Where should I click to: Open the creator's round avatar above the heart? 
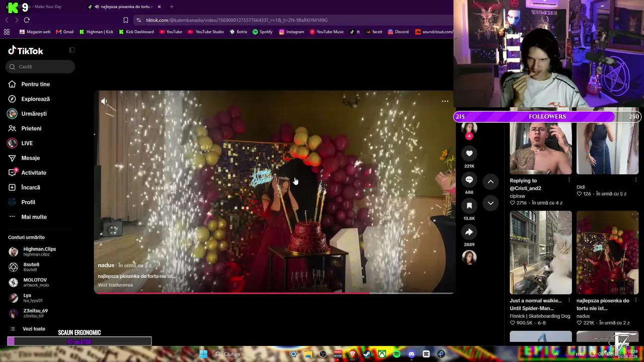pyautogui.click(x=469, y=128)
